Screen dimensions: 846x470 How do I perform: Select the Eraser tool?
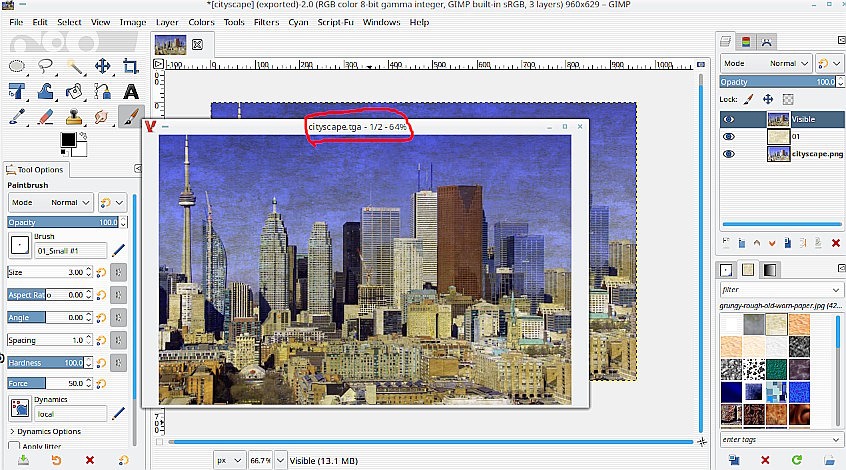click(x=45, y=116)
